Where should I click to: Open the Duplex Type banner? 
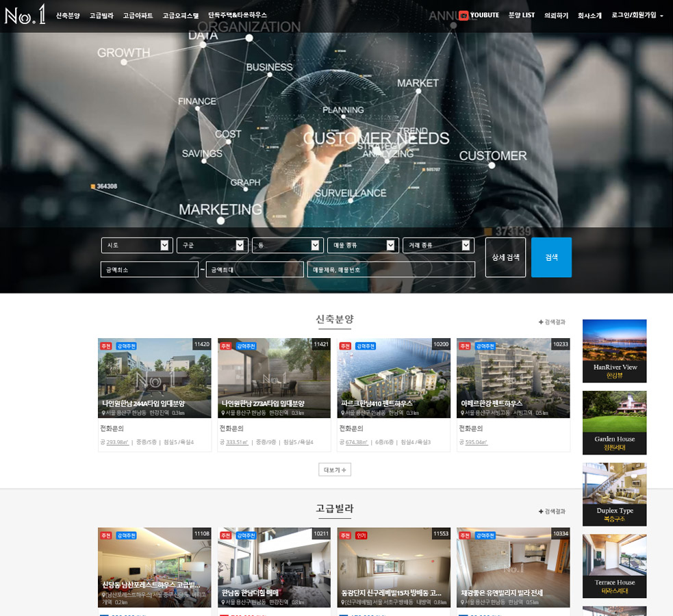point(614,494)
